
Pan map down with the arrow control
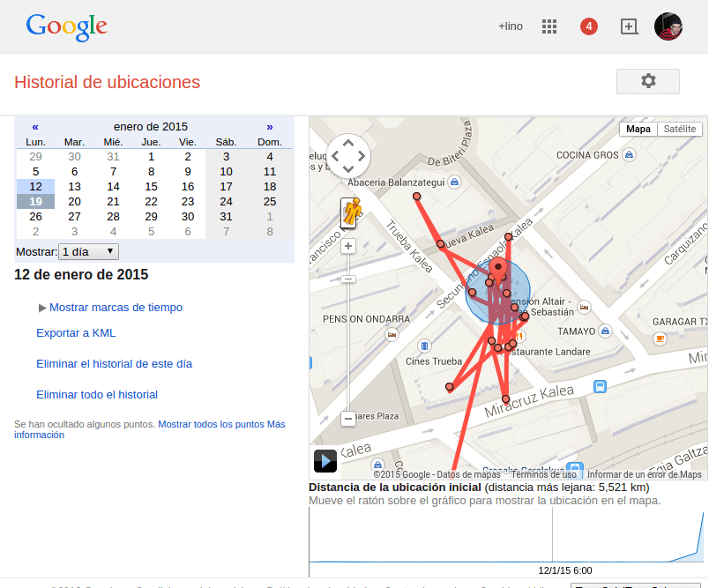pos(348,169)
